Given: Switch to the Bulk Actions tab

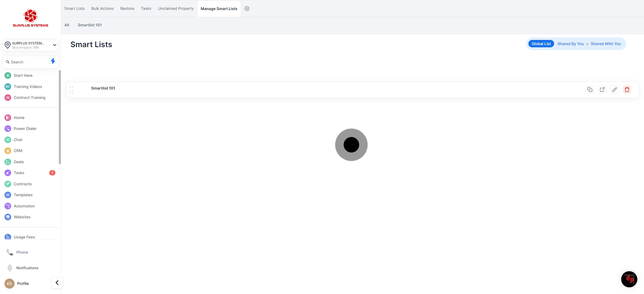Looking at the screenshot, I should pyautogui.click(x=102, y=9).
